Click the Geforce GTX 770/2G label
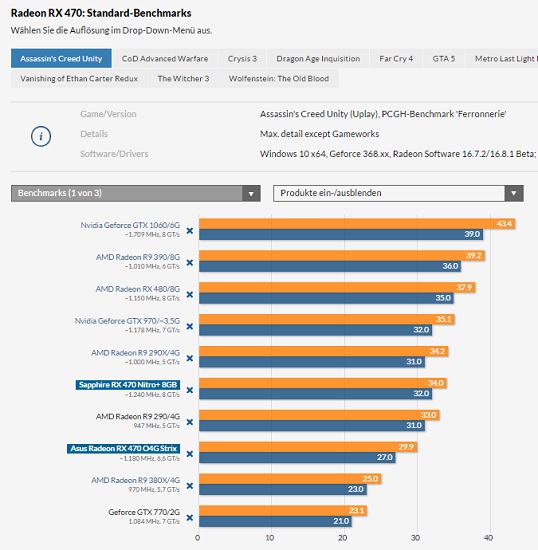The height and width of the screenshot is (550, 538). coord(144,512)
